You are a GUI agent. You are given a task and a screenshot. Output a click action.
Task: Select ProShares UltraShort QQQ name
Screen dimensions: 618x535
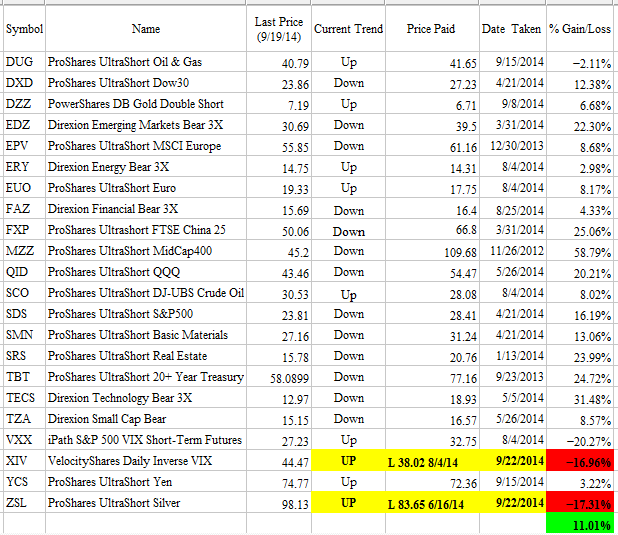coord(146,272)
